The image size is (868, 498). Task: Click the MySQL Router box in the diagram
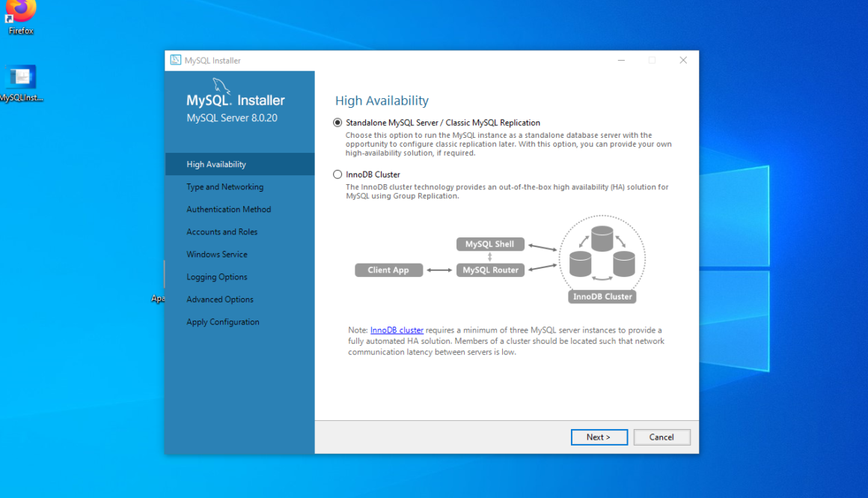point(490,270)
